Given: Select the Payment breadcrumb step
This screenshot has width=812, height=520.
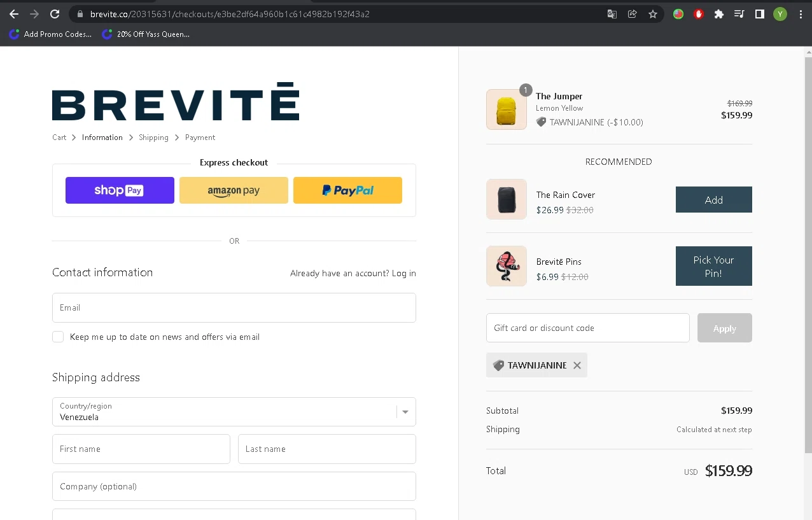Looking at the screenshot, I should point(200,137).
